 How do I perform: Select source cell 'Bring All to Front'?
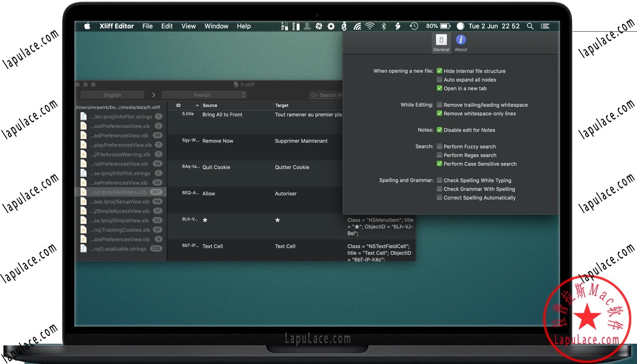pyautogui.click(x=223, y=114)
